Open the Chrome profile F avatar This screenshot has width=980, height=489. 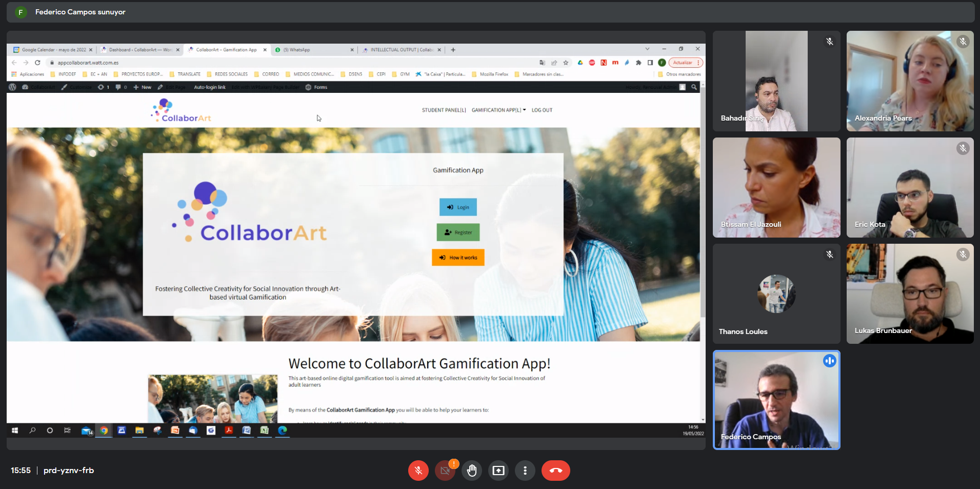pos(662,63)
